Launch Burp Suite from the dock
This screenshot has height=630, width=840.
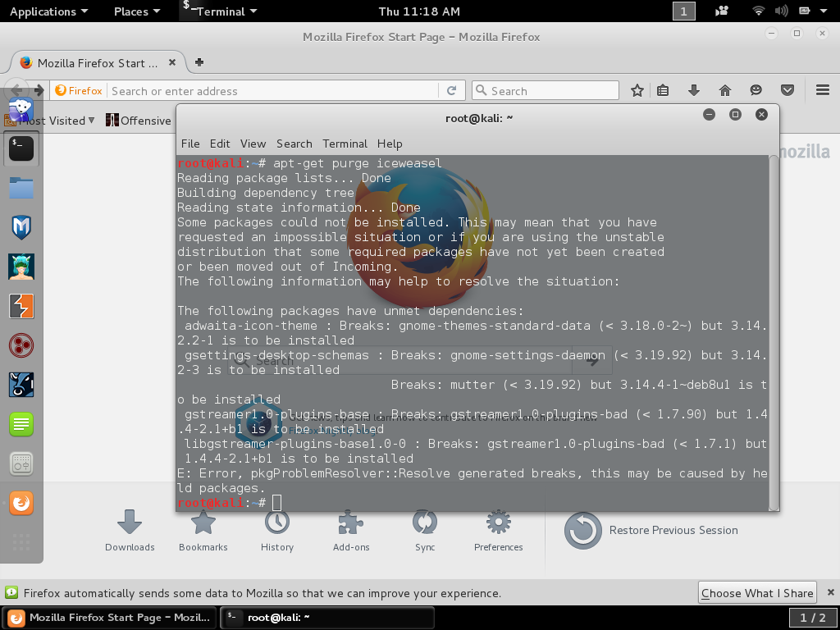click(21, 306)
